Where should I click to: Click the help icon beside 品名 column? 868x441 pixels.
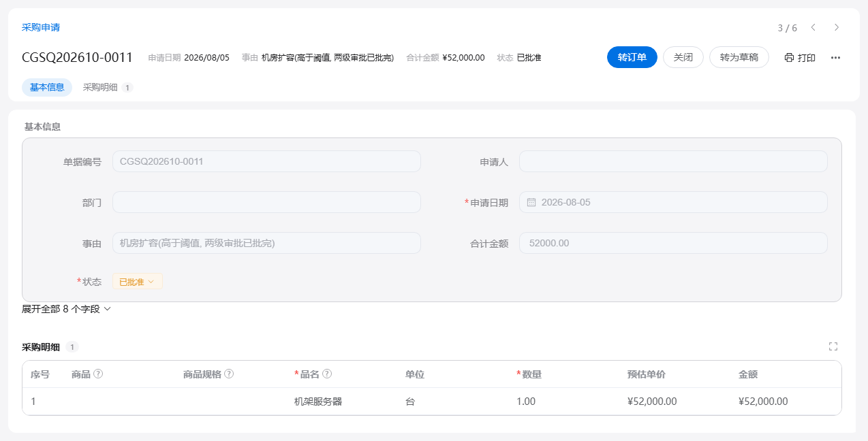coord(327,374)
